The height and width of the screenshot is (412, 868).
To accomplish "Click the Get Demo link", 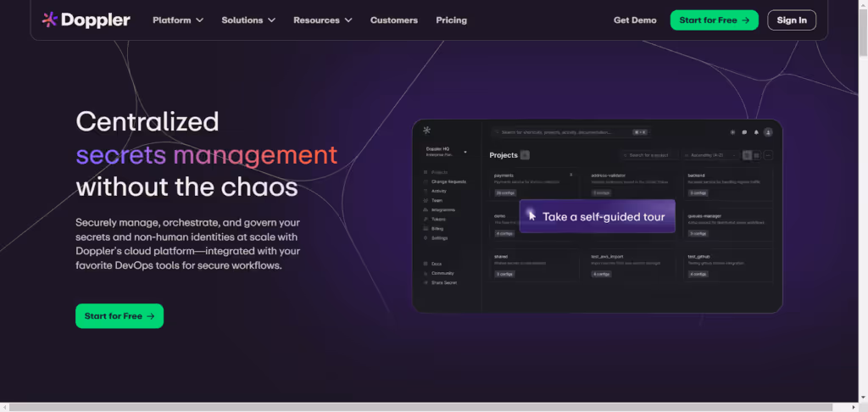I will pyautogui.click(x=635, y=20).
